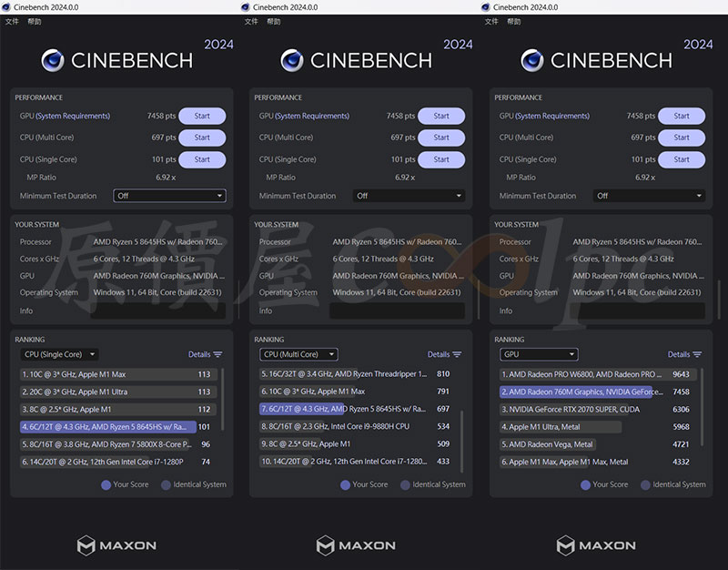Open the 文件 menu in the middle window

tap(251, 21)
